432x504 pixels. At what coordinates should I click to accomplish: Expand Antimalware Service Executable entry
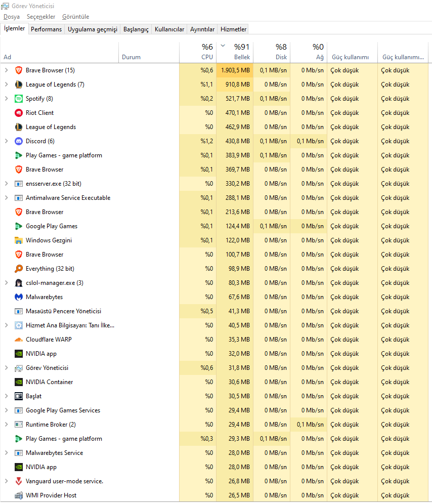[x=7, y=198]
